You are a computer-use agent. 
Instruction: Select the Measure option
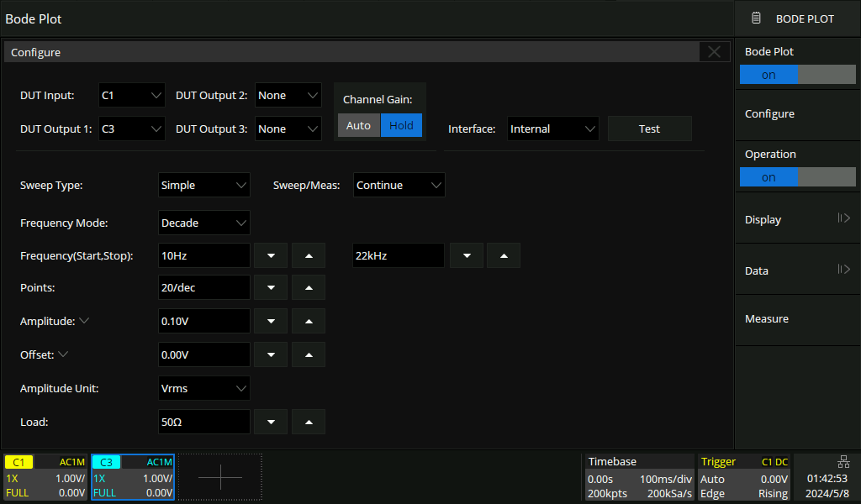click(797, 319)
